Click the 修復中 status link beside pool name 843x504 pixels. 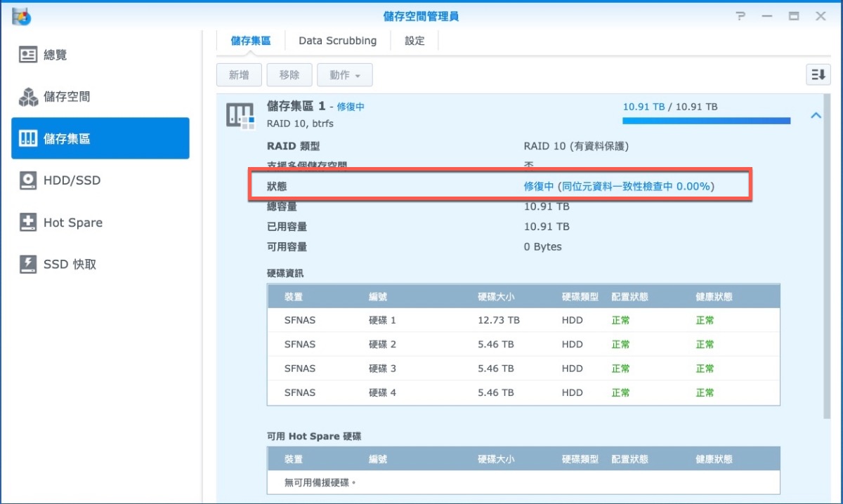[351, 107]
